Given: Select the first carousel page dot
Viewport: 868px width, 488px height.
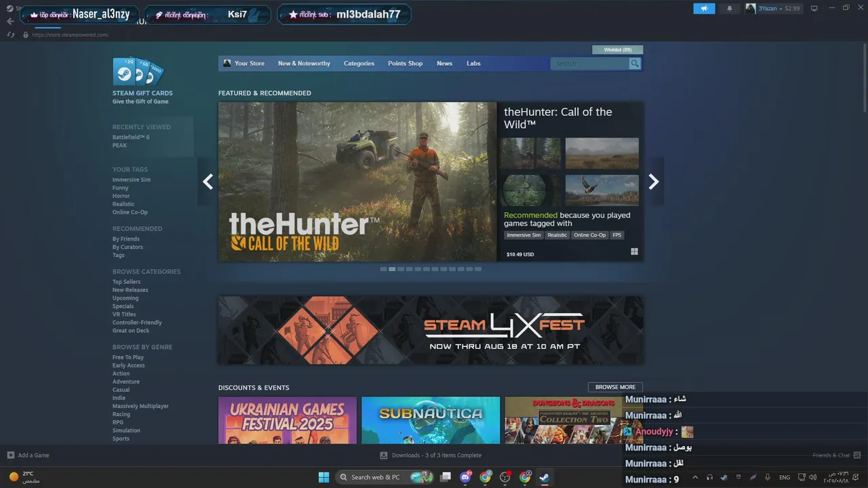Looking at the screenshot, I should coord(384,269).
